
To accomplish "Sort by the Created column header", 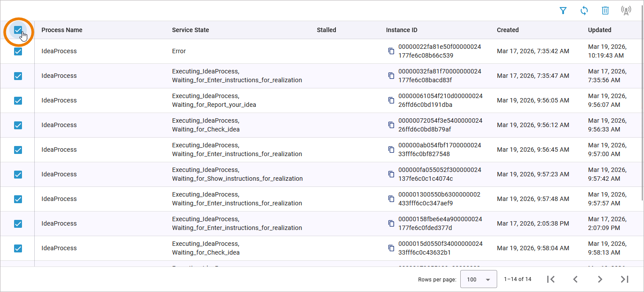I will [x=508, y=30].
